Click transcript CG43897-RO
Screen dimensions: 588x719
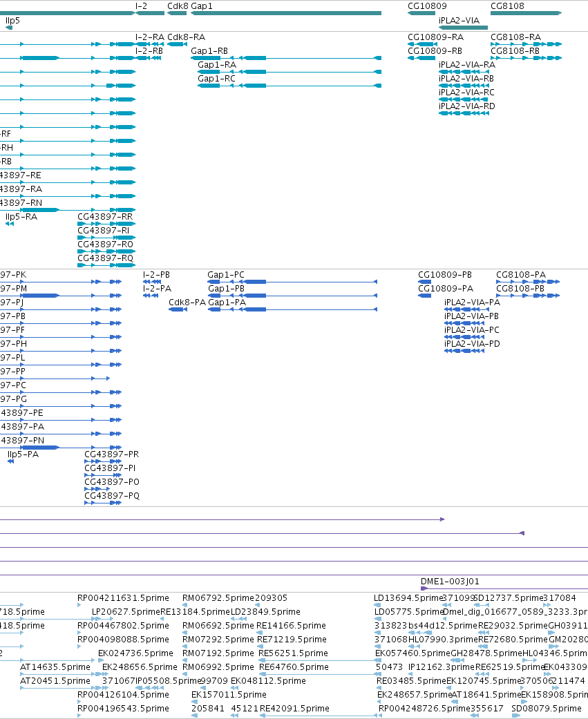coord(105,244)
